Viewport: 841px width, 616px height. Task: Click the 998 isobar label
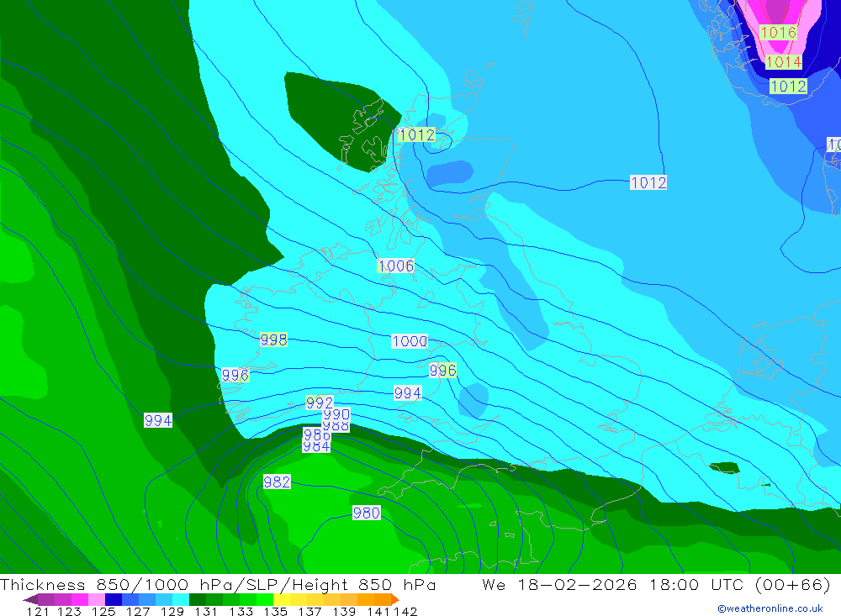[x=273, y=340]
